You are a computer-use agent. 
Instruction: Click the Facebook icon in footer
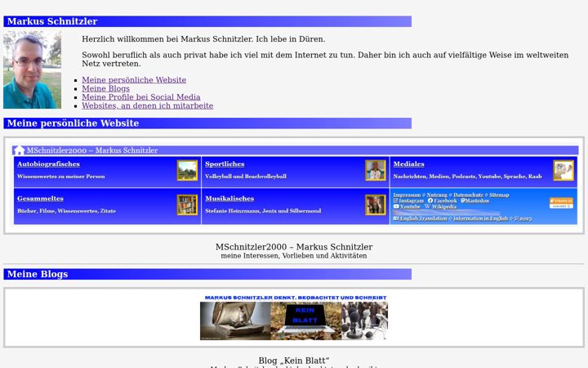(430, 200)
